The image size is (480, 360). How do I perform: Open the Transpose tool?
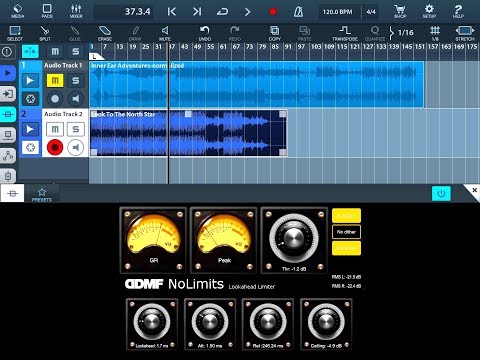[345, 33]
